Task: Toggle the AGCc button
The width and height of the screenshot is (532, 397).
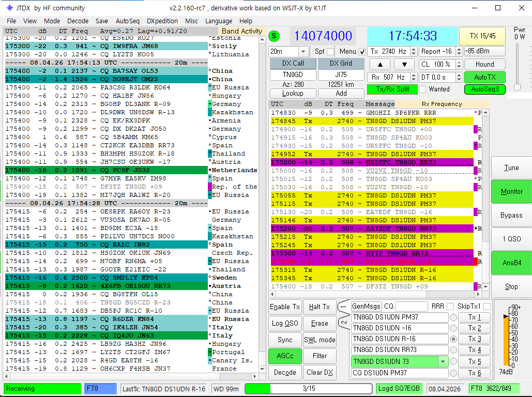Action: click(x=285, y=356)
